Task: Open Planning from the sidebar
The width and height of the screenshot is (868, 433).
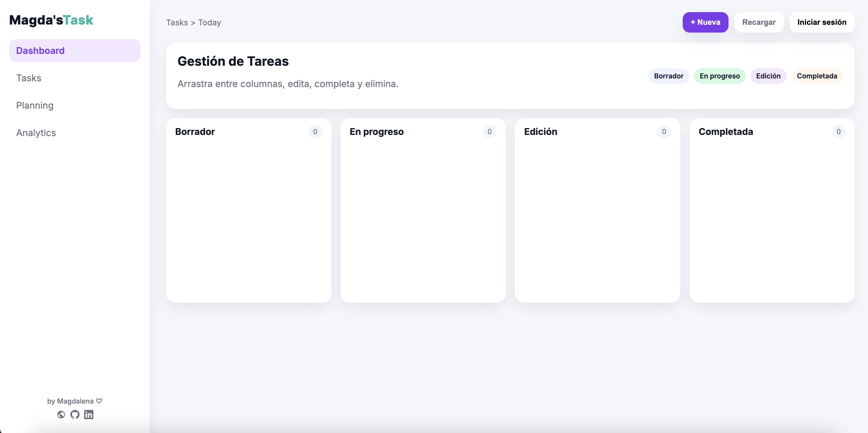Action: pos(35,105)
